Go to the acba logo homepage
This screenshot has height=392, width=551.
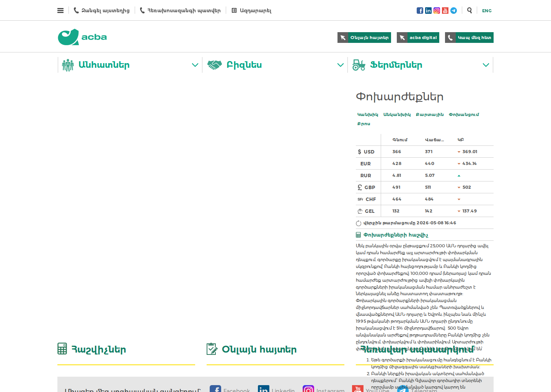[82, 37]
